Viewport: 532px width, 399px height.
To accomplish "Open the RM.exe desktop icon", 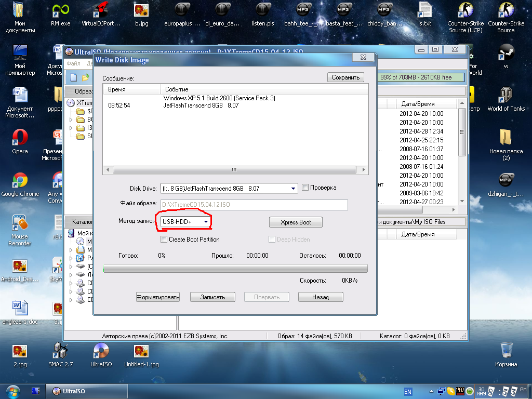I will click(x=60, y=14).
